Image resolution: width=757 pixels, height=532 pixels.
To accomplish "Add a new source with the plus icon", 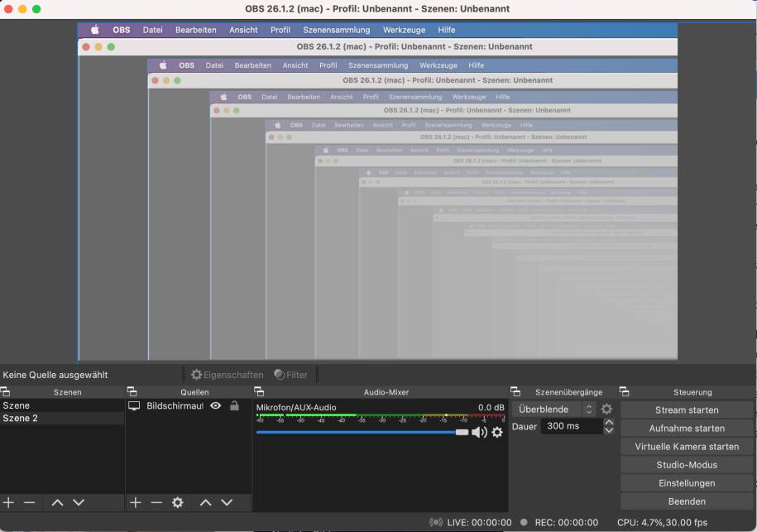I will tap(135, 502).
